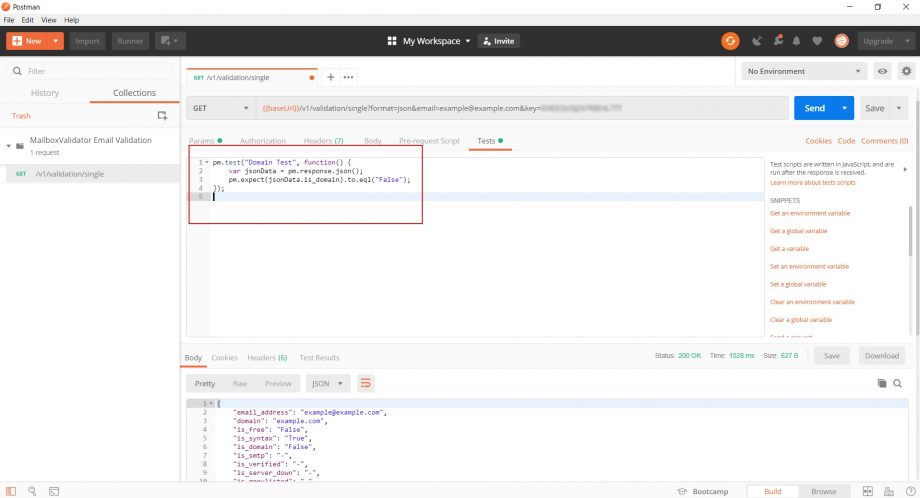Create new collection icon in sidebar
Screen dimensions: 920x498
tap(163, 116)
